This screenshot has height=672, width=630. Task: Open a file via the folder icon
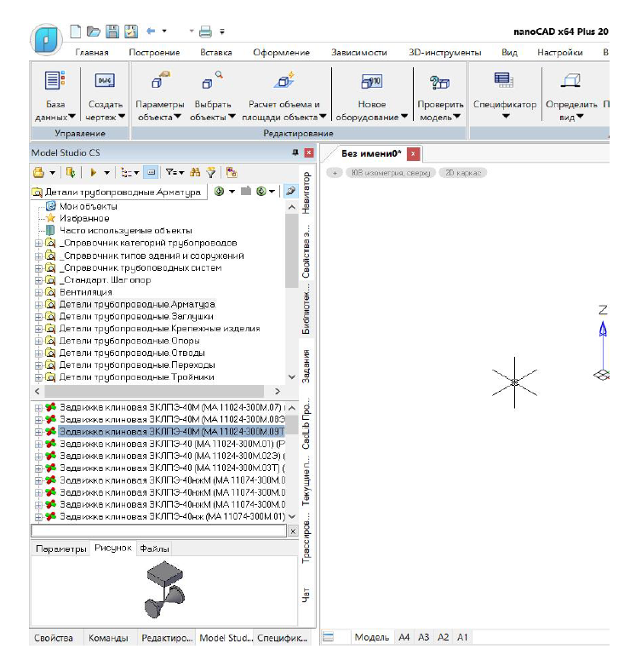[94, 31]
